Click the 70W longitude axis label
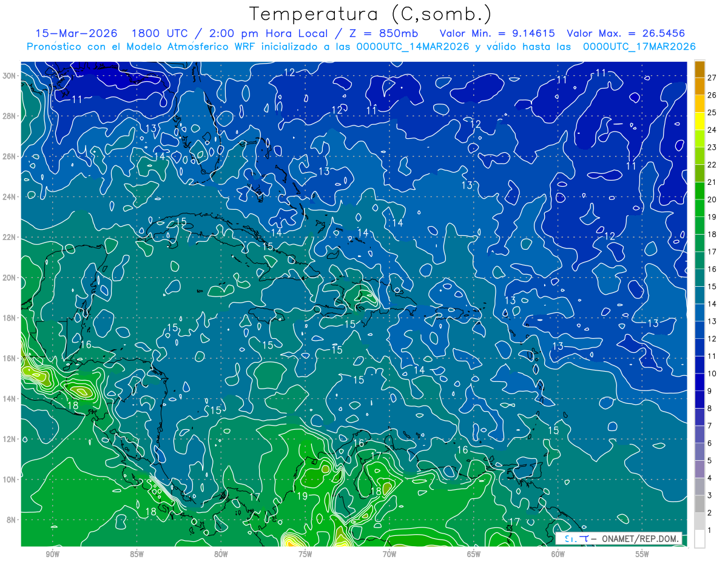The image size is (728, 562). 389,554
